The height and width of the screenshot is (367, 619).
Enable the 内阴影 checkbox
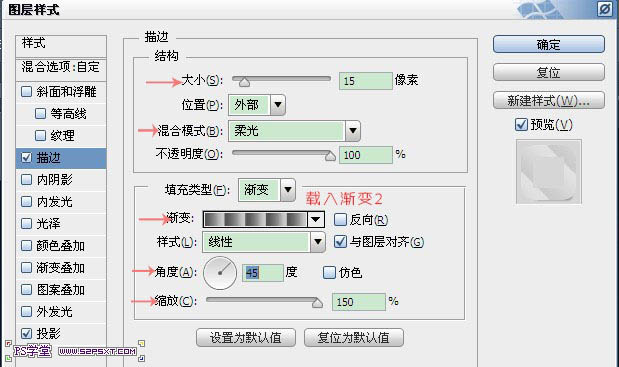(x=26, y=180)
